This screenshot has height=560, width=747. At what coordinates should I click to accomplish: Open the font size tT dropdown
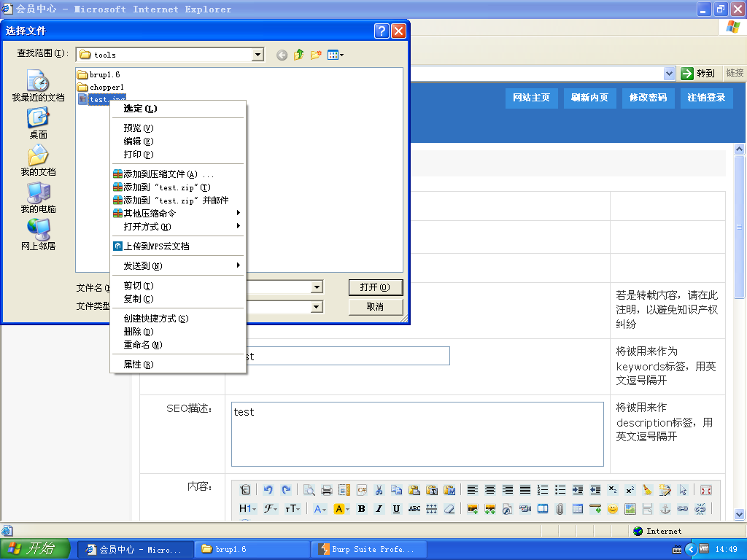293,508
